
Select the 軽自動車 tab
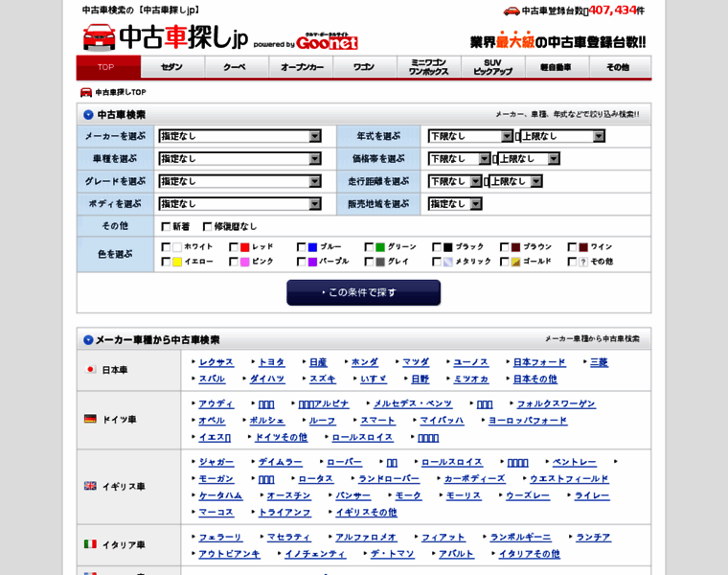(557, 67)
